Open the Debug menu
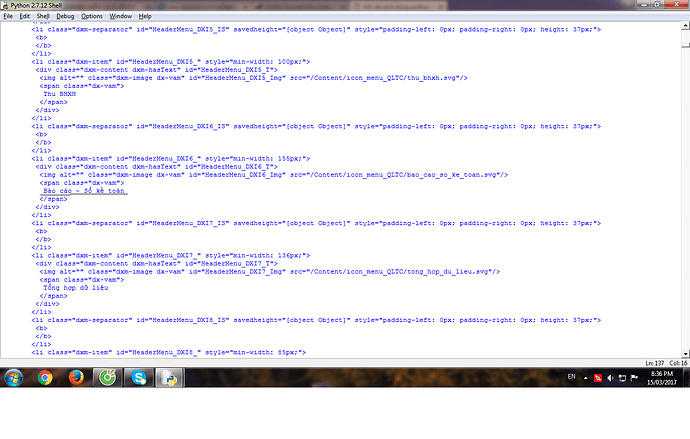This screenshot has height=439, width=690. tap(65, 17)
